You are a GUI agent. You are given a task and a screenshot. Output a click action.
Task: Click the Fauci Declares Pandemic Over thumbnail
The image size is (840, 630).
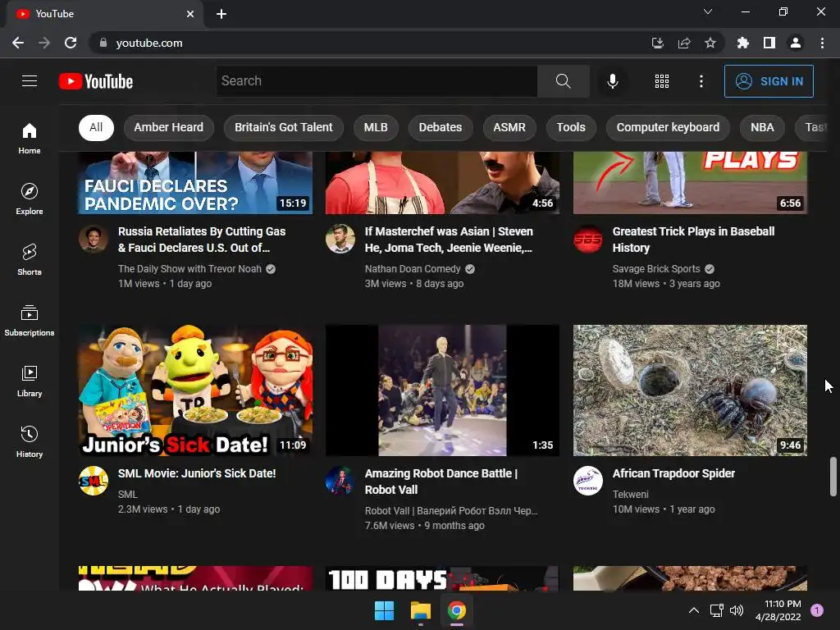(195, 183)
